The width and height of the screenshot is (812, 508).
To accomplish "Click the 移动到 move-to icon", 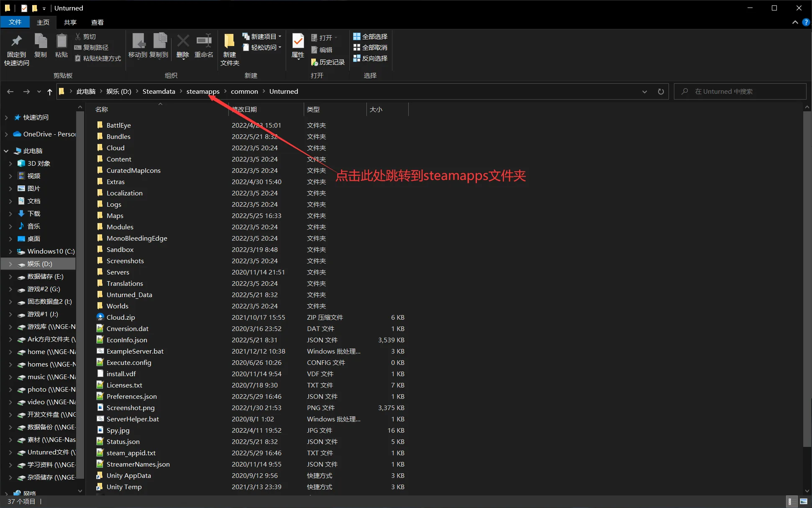I will [x=138, y=41].
